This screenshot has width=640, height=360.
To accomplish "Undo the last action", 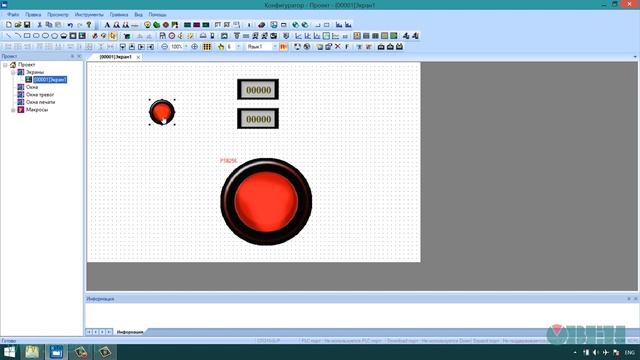I will point(70,25).
